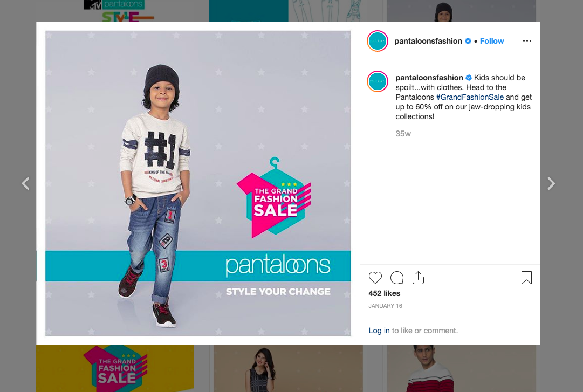Click Log in to like or comment
This screenshot has height=392, width=583.
pos(379,331)
